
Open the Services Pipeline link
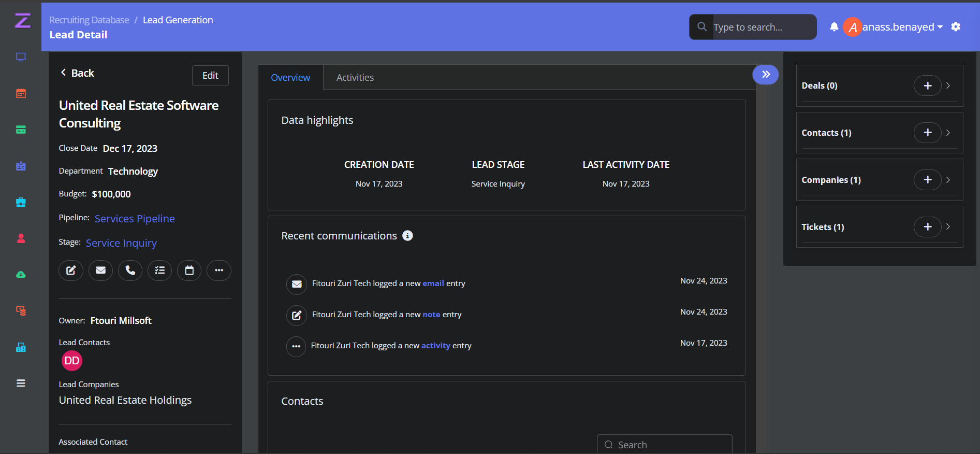click(135, 219)
